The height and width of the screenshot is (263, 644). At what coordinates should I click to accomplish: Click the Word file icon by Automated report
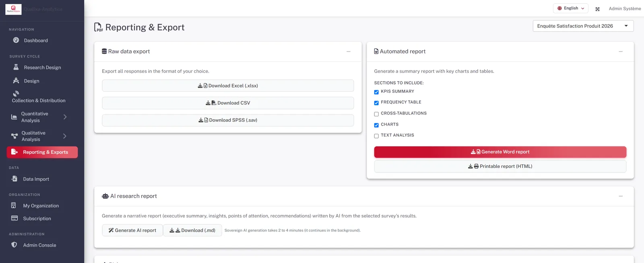click(x=376, y=51)
